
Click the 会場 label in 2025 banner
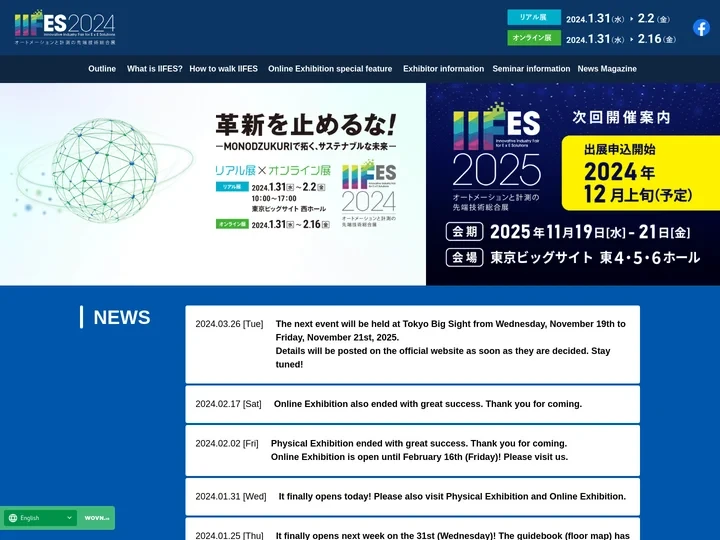pyautogui.click(x=464, y=258)
